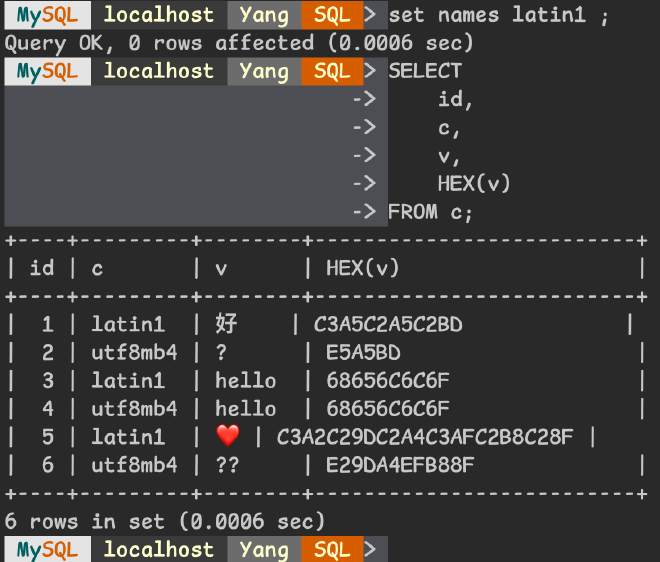The image size is (660, 562).
Task: Click the SELECT keyword in the query
Action: pos(425,71)
